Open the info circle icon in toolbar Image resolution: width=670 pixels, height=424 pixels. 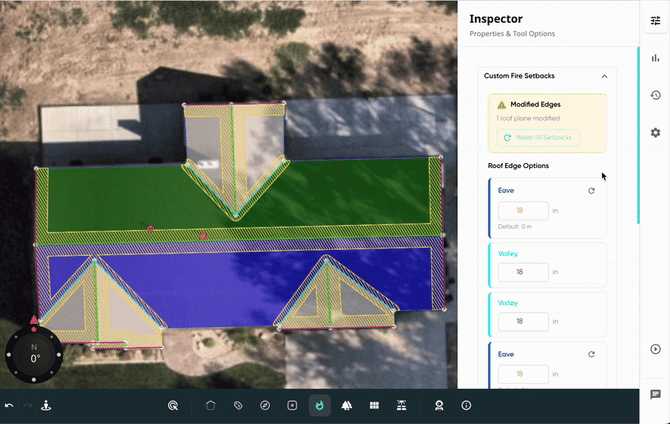click(466, 405)
